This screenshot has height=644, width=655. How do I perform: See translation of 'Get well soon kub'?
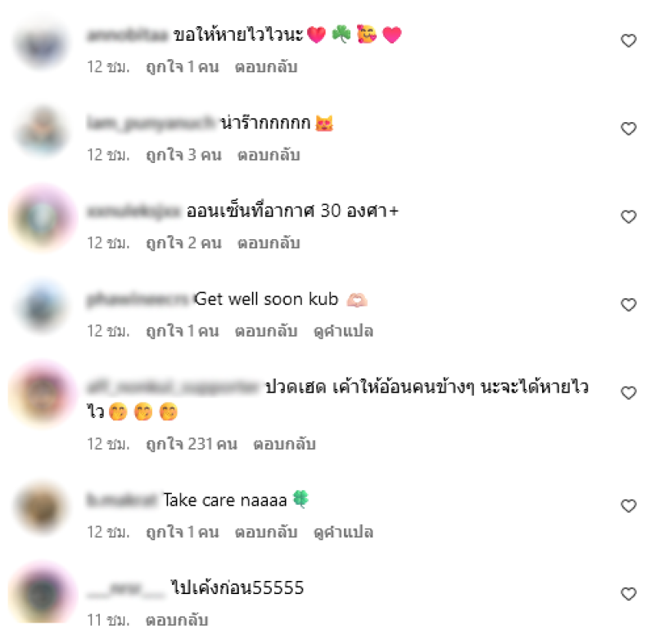tap(343, 331)
